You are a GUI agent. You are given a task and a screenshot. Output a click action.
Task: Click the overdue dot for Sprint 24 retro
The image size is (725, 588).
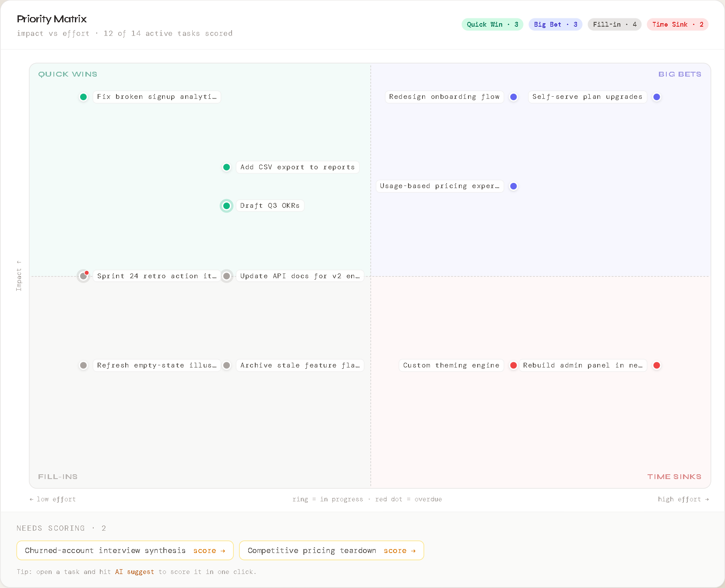[83, 276]
